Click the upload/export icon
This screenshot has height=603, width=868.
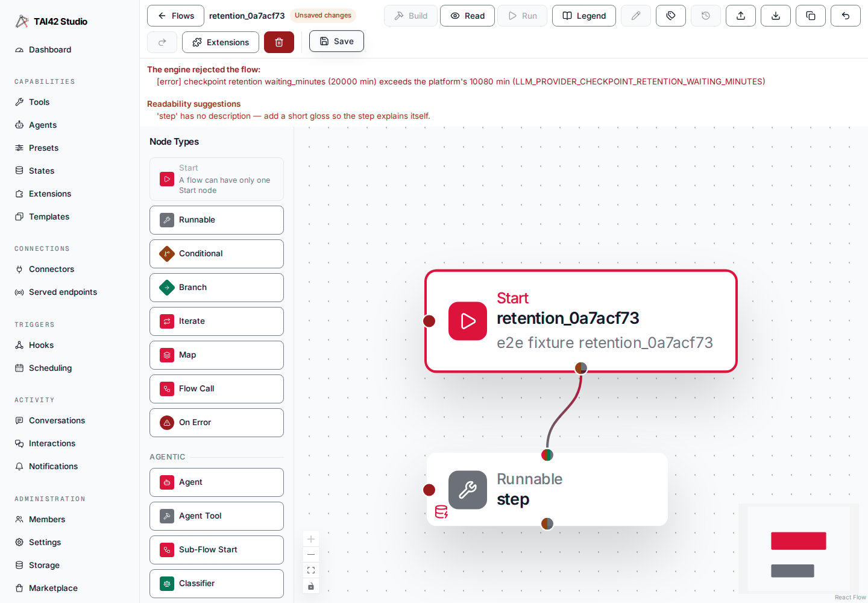coord(741,16)
